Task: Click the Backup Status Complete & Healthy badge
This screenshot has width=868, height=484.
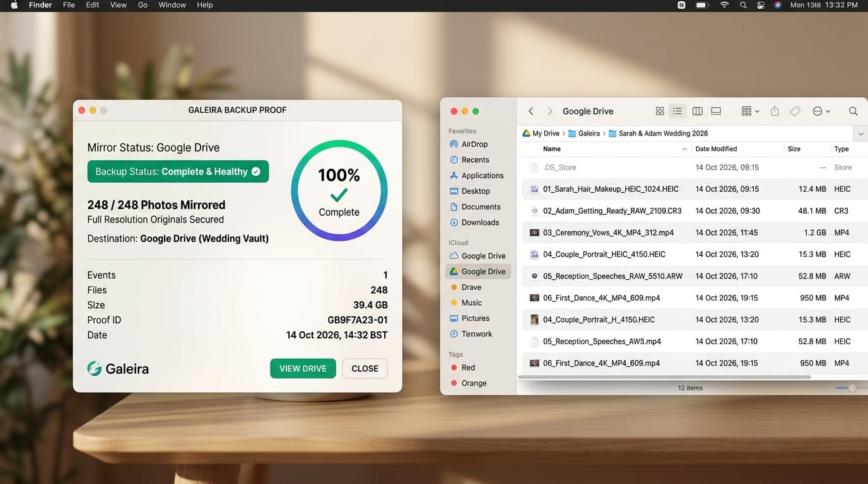Action: 178,171
